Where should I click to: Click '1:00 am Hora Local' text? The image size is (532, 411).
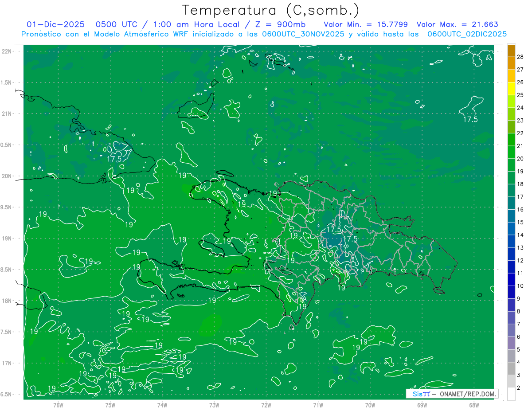[196, 24]
